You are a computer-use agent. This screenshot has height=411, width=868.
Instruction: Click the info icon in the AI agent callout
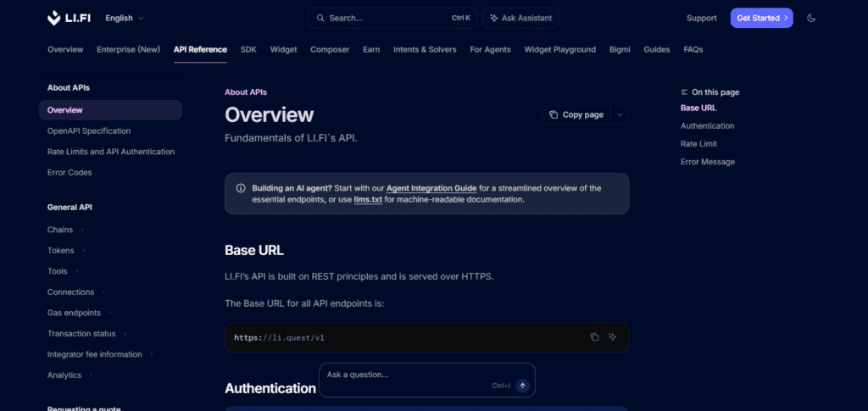241,188
